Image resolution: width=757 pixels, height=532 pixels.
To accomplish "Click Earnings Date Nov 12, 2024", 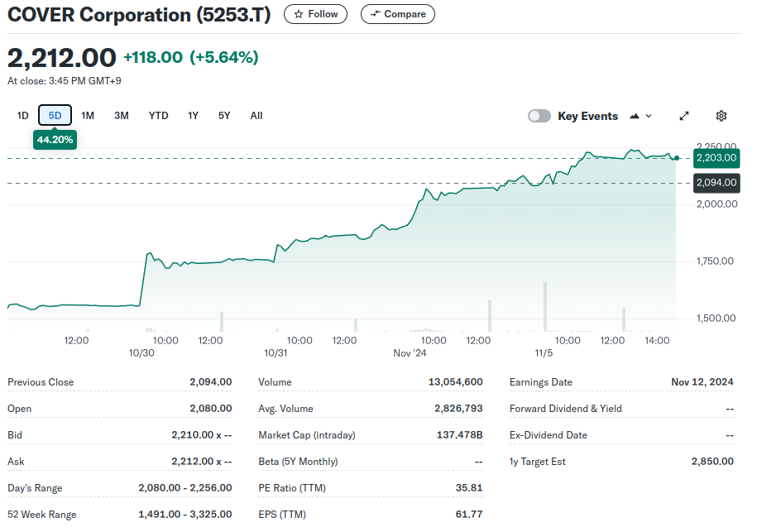I will (x=702, y=382).
